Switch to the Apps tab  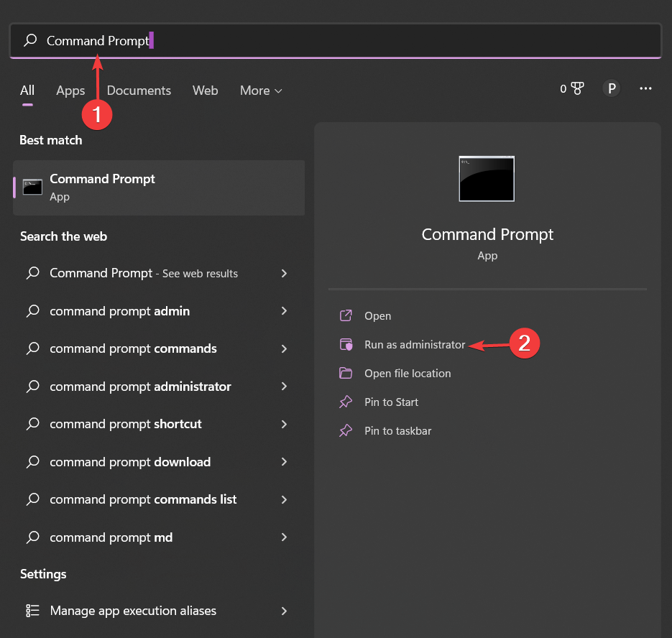tap(70, 91)
